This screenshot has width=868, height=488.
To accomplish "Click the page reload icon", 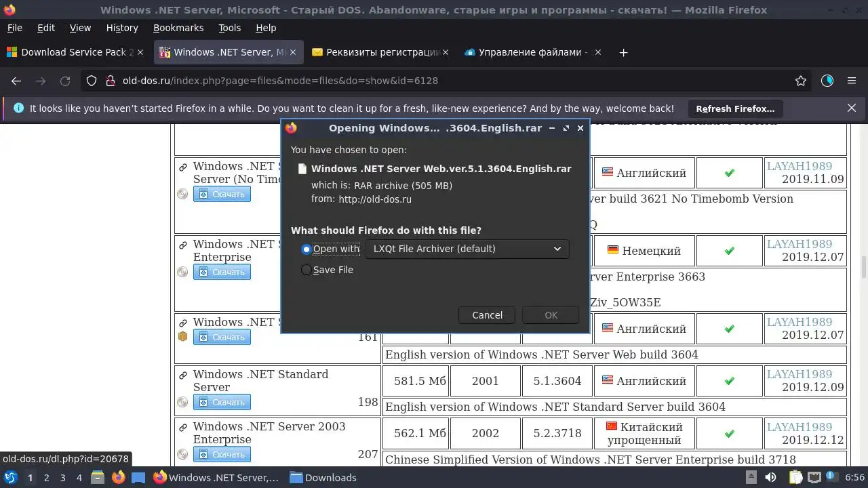I will pyautogui.click(x=65, y=81).
